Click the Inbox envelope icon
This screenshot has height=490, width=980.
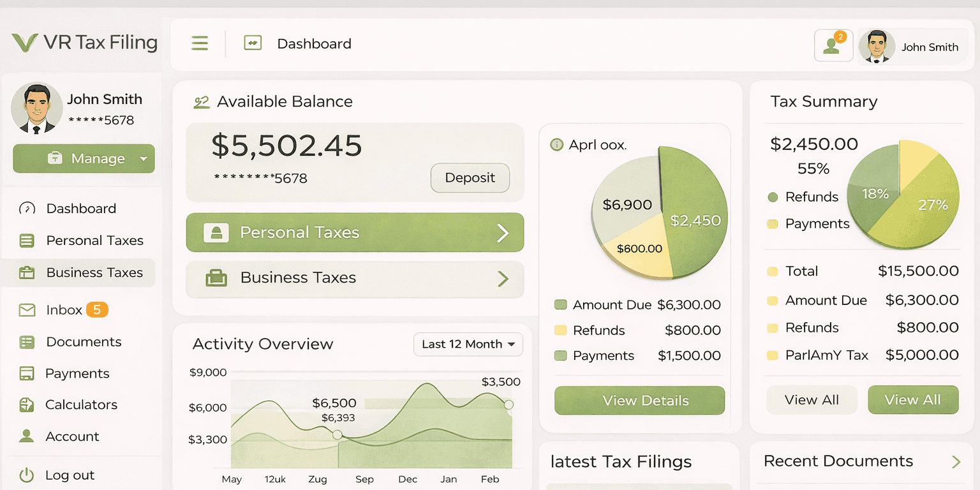pos(27,310)
